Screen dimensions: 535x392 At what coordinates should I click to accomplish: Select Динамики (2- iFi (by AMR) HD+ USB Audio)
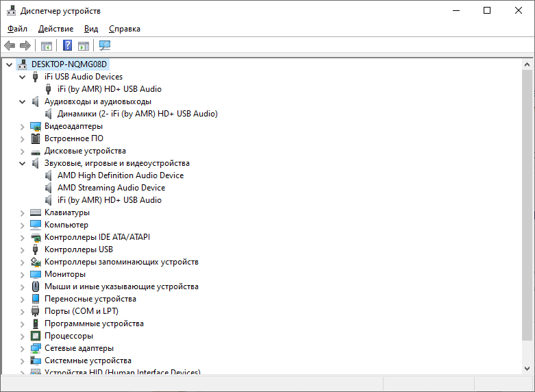point(138,114)
